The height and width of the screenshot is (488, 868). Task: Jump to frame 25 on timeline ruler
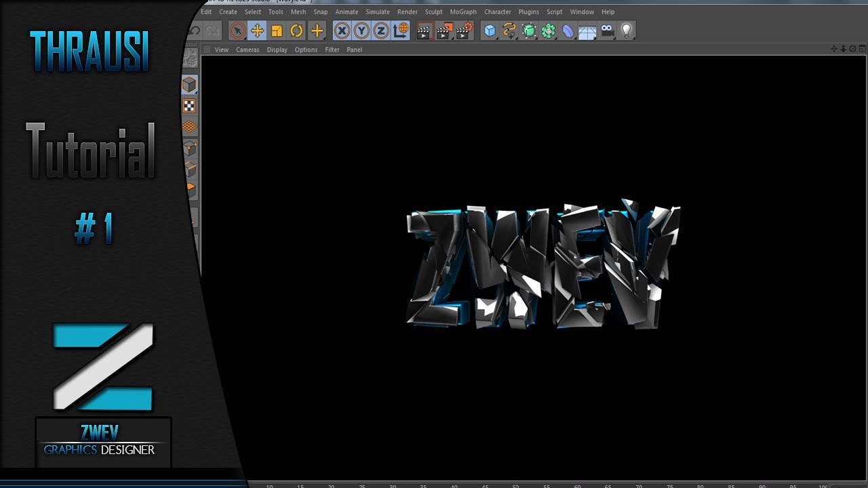(362, 485)
